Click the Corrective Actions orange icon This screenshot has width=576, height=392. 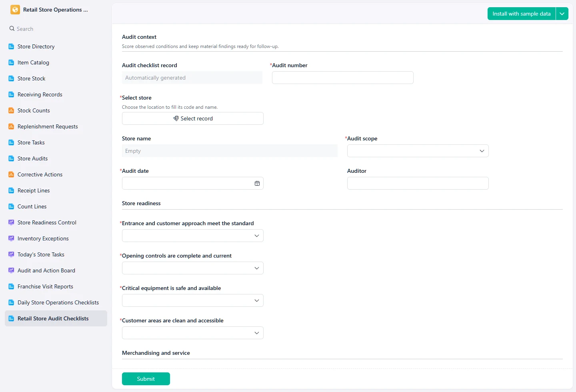click(x=11, y=174)
